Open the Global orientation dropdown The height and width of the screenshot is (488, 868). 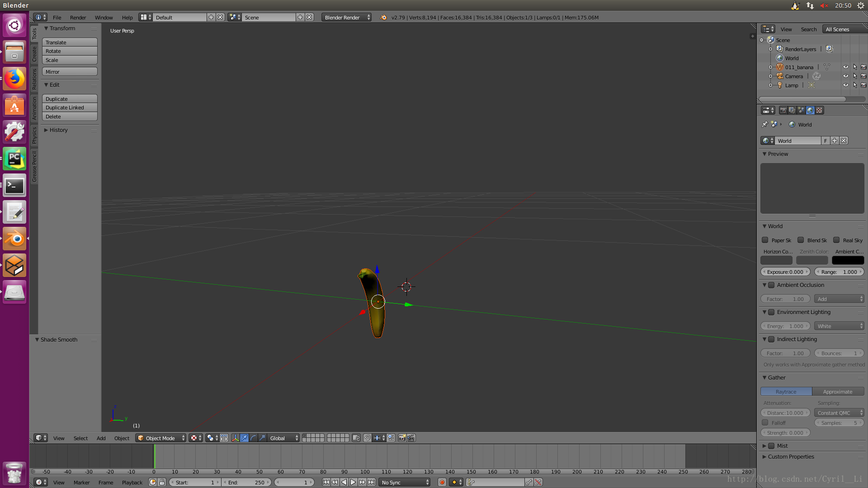tap(284, 438)
